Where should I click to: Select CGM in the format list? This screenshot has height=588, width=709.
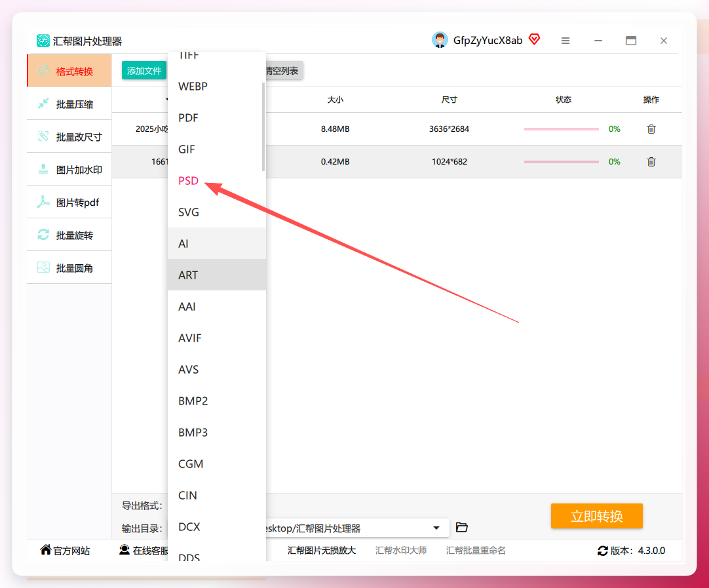217,463
